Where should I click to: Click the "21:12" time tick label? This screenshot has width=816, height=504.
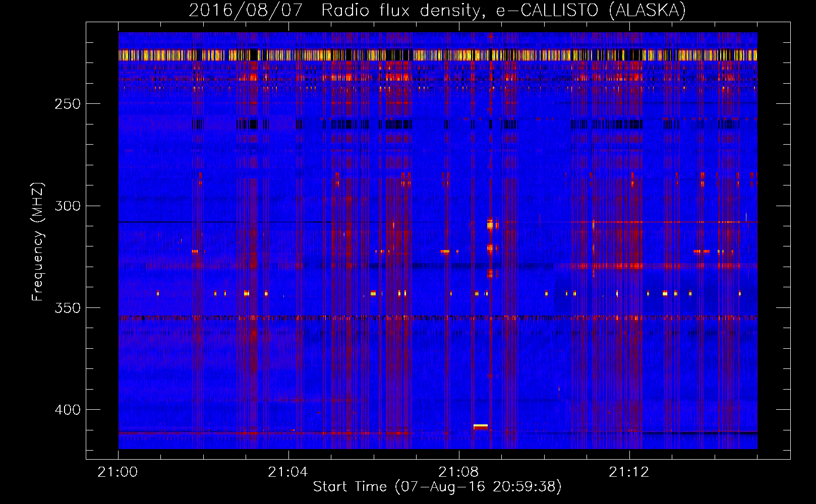point(629,472)
